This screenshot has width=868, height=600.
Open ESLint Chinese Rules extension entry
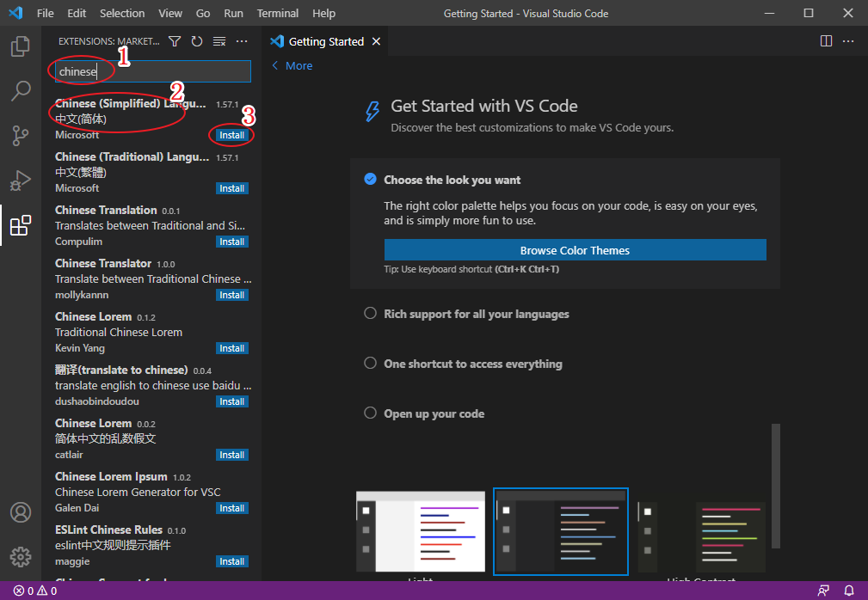pos(151,545)
